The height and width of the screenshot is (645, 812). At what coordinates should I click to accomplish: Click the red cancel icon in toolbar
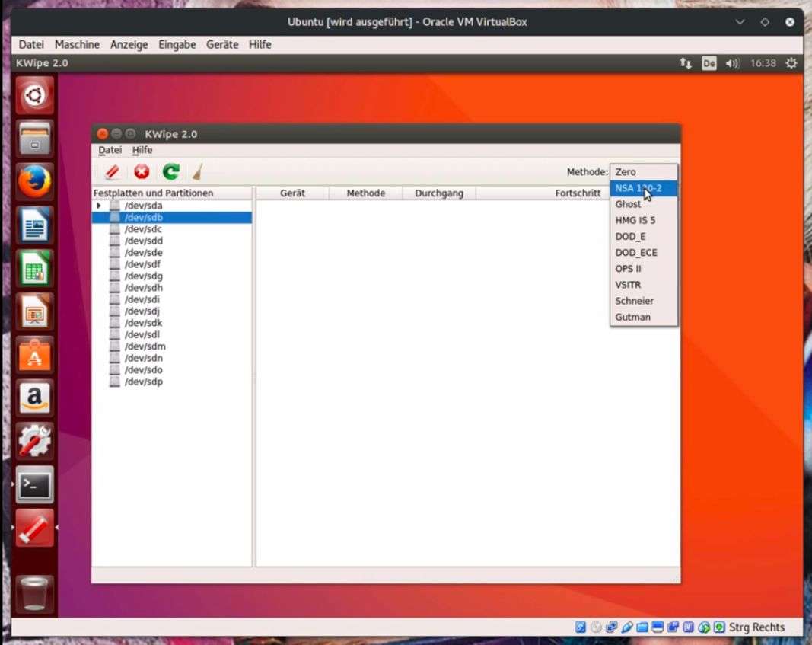click(x=141, y=172)
